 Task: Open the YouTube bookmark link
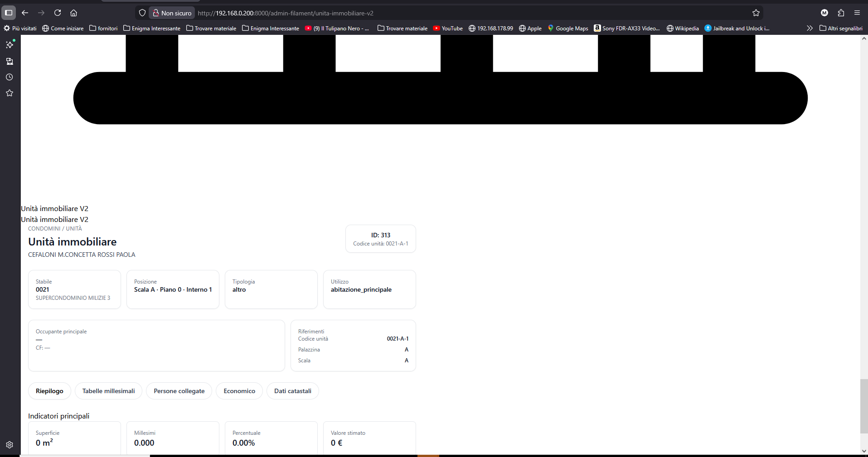[448, 28]
